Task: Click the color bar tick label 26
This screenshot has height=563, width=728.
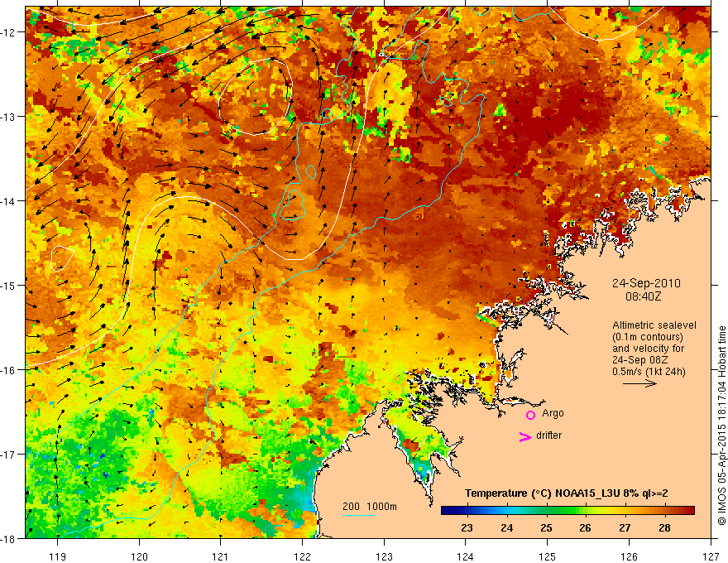Action: (586, 527)
